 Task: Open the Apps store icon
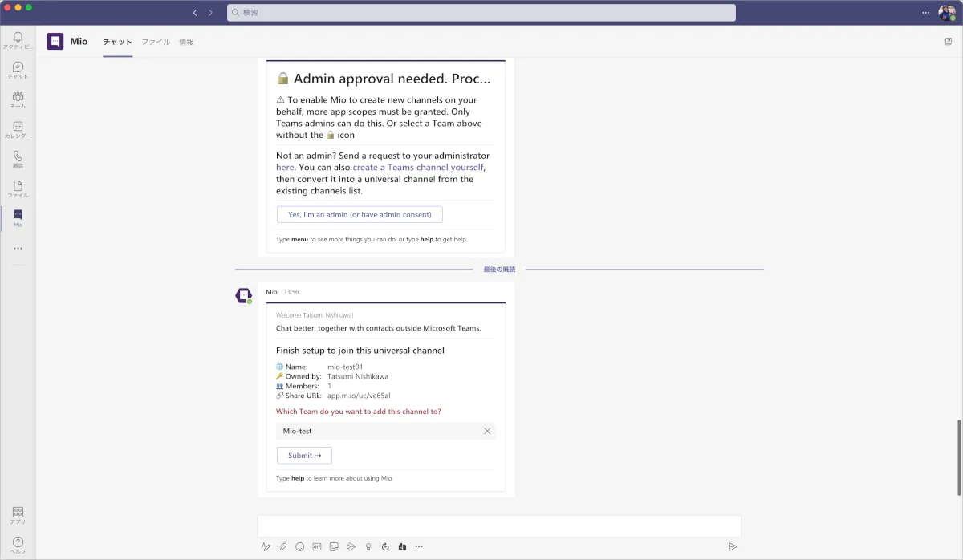click(18, 515)
